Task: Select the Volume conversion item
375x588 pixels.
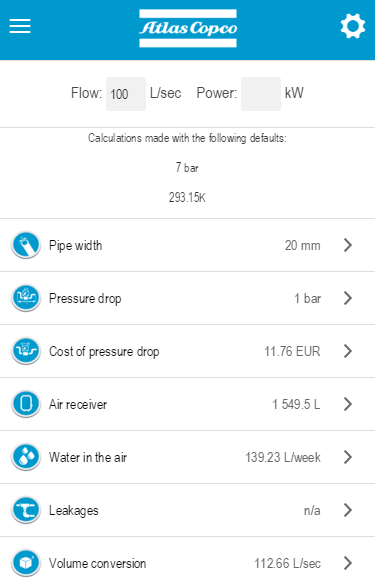Action: tap(188, 563)
